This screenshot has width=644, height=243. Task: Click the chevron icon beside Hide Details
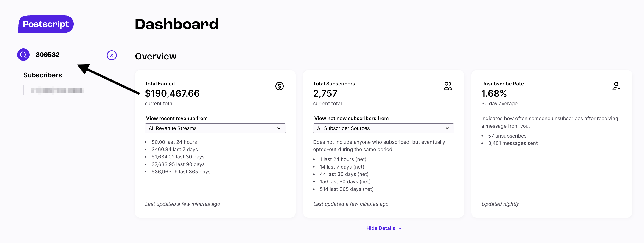[400, 228]
